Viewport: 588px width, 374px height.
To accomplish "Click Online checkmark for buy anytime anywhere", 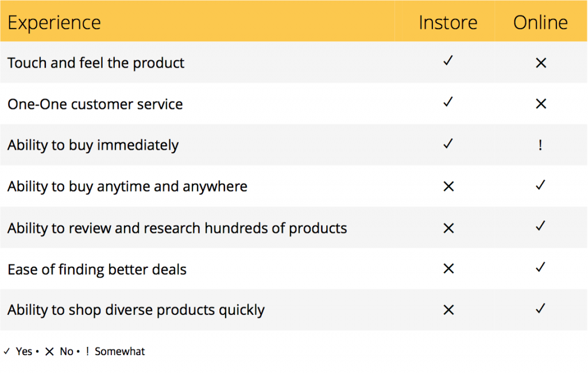I will (x=540, y=184).
